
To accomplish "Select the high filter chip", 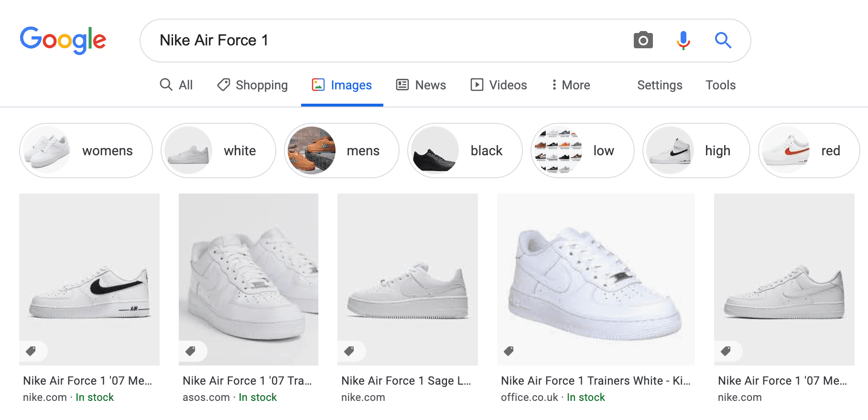I will click(x=696, y=151).
